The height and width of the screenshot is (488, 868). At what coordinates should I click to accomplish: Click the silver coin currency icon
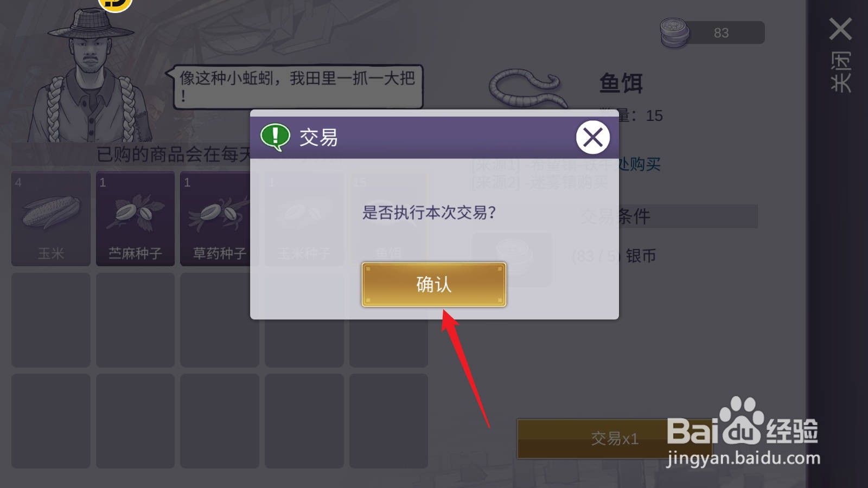point(674,33)
